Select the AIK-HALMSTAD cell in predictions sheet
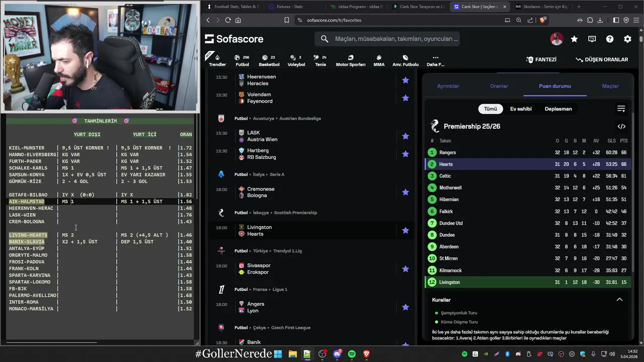644x362 pixels. tap(27, 202)
